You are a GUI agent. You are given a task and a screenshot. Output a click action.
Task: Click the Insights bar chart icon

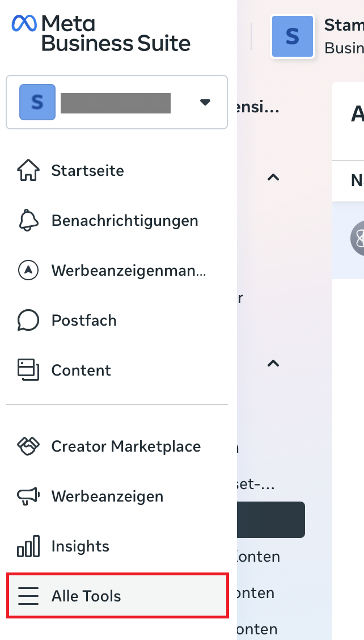click(x=28, y=546)
